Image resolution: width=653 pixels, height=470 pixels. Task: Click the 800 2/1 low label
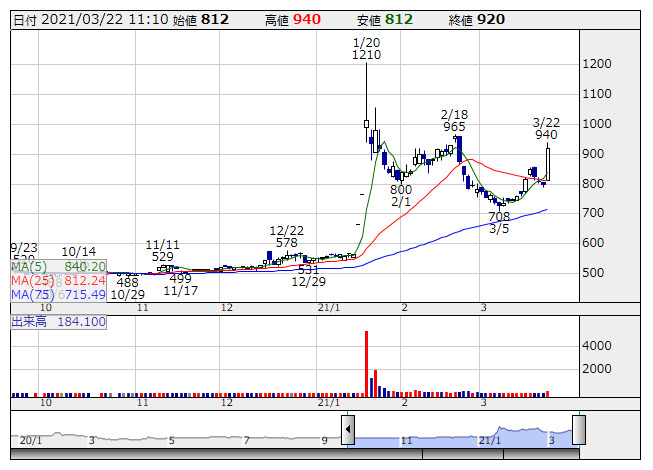coord(401,196)
